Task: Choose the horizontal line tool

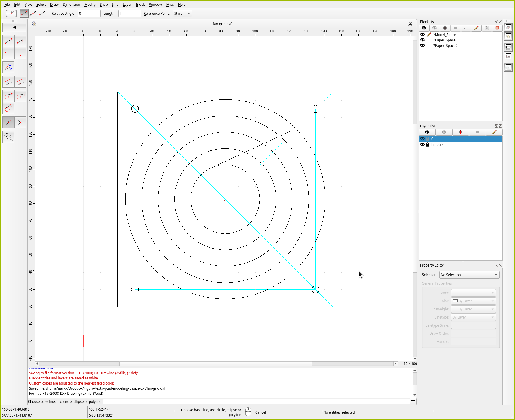Action: [8, 53]
